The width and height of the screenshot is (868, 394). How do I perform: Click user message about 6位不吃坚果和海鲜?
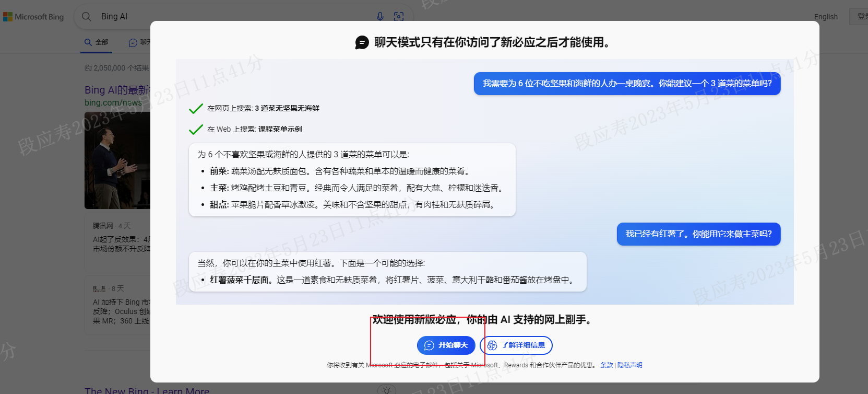627,84
